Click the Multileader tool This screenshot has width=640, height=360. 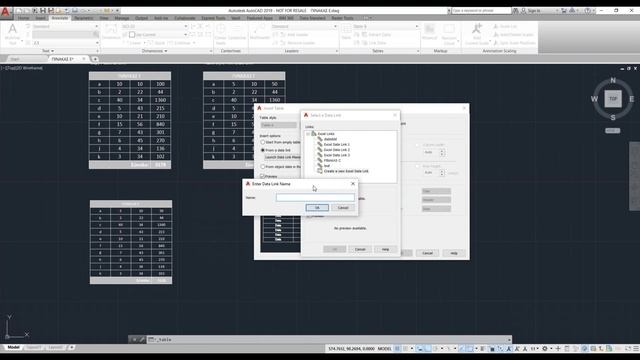tap(260, 32)
